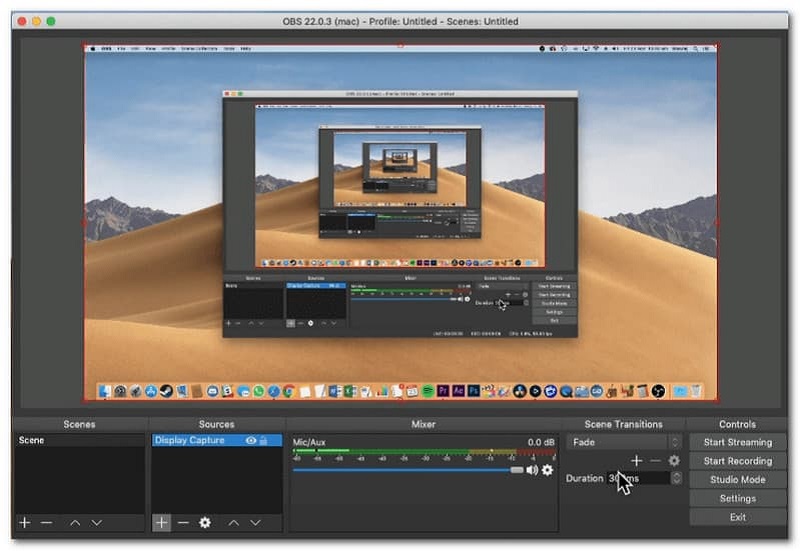
Task: Click the Duration label
Action: (584, 479)
